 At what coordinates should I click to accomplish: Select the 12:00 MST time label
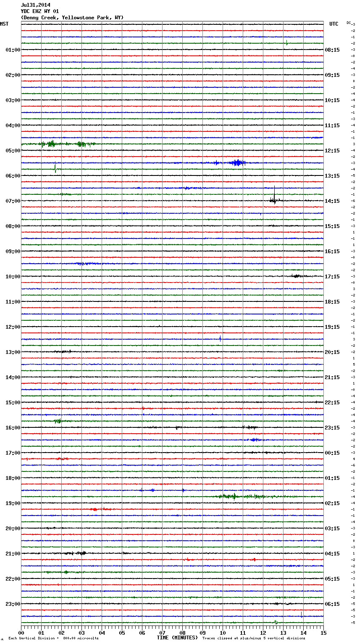[13, 327]
